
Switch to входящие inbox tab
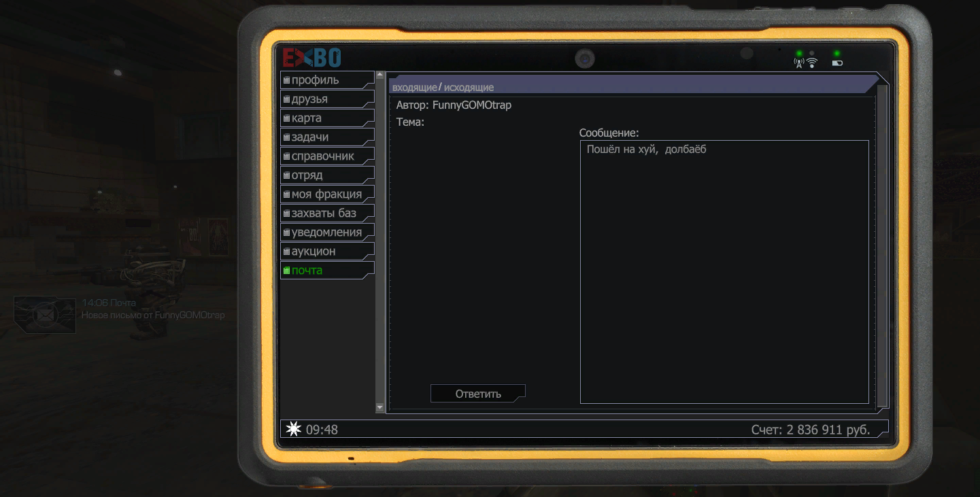[414, 88]
